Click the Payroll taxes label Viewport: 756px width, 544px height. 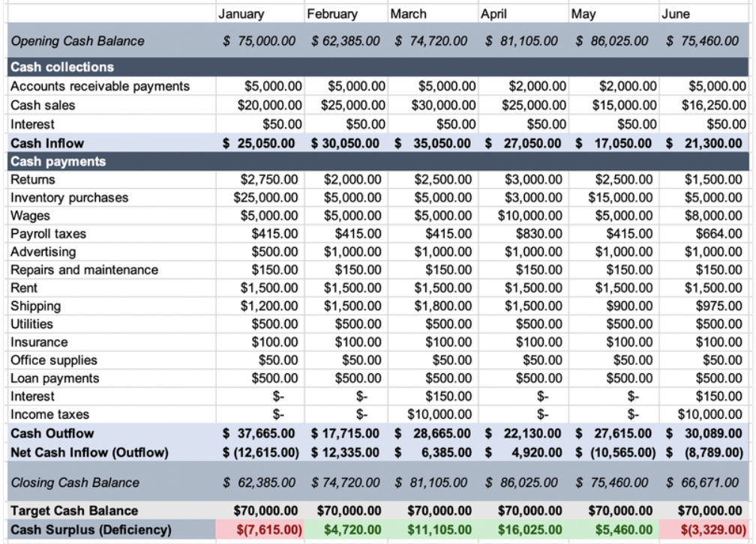(48, 234)
